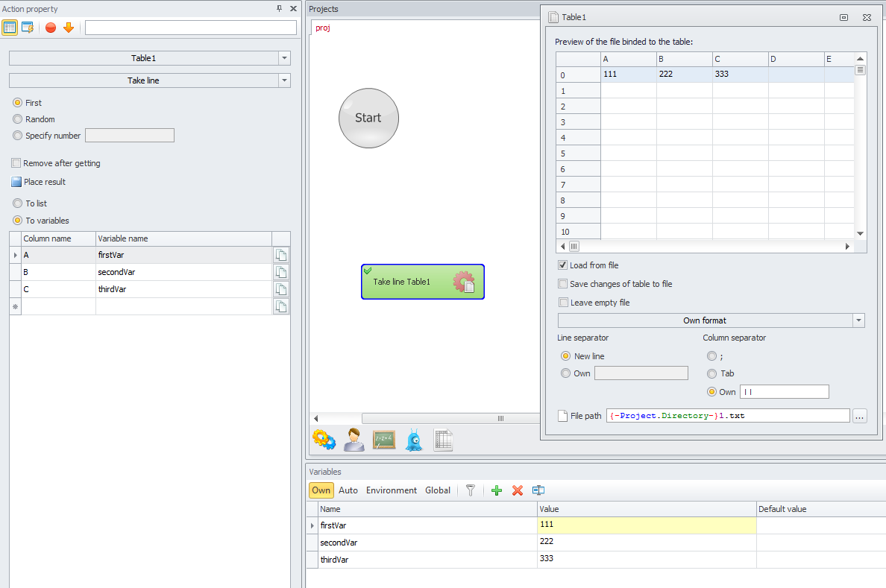
Task: Click the gear icon on Take line Table1 block
Action: [x=464, y=281]
